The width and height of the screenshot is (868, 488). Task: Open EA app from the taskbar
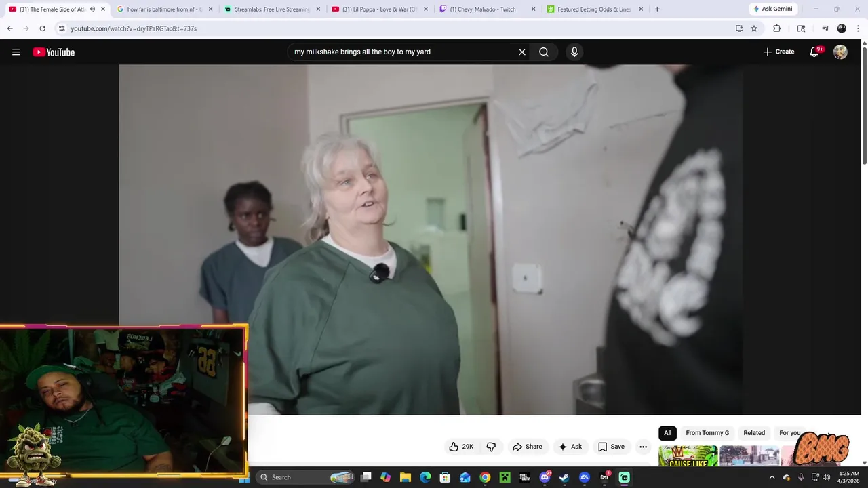pyautogui.click(x=585, y=477)
